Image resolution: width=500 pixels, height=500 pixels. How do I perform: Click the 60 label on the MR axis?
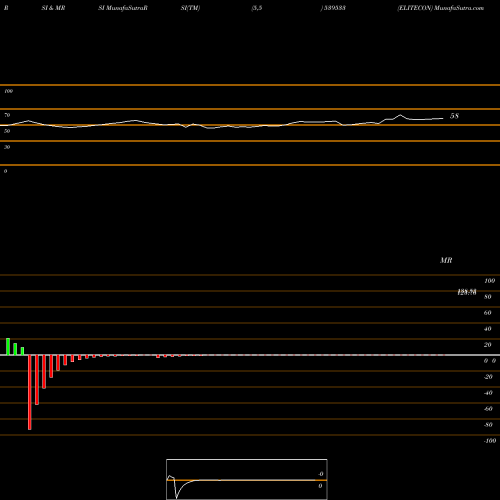click(488, 313)
